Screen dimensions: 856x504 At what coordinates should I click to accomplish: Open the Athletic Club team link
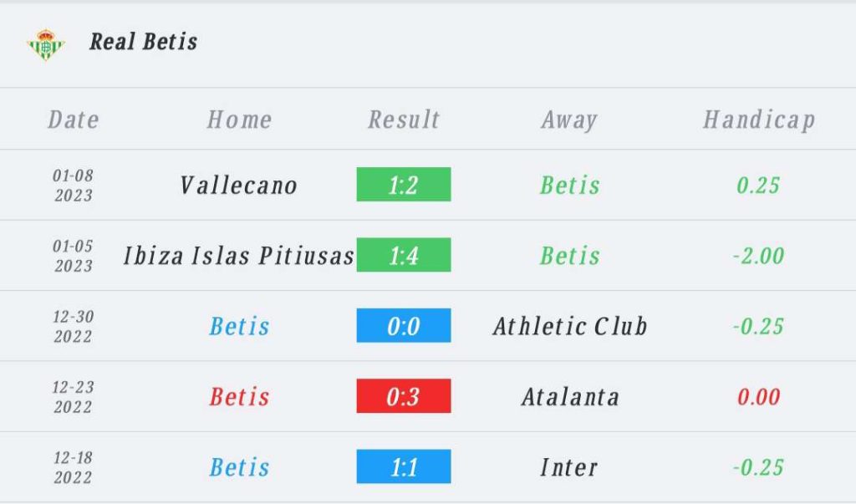tap(570, 326)
